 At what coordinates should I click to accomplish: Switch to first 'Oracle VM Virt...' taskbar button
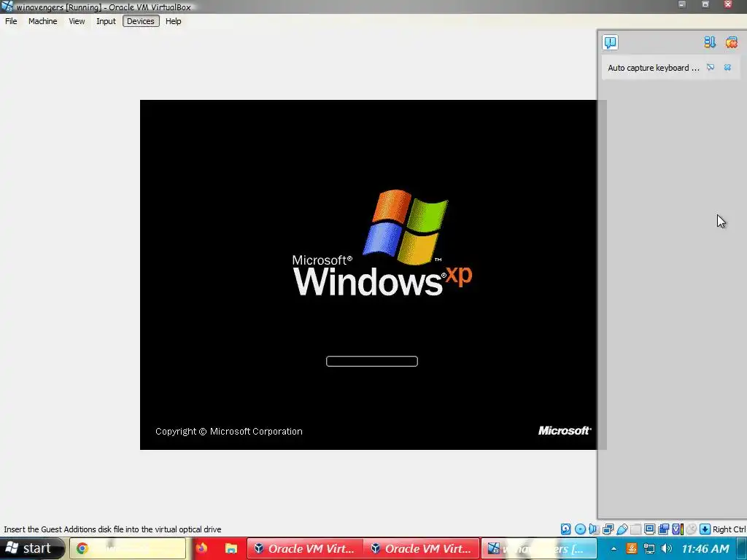coord(305,548)
